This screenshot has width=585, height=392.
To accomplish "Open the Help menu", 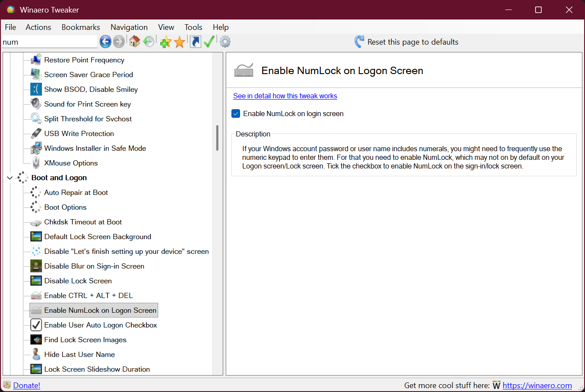I will coord(221,27).
